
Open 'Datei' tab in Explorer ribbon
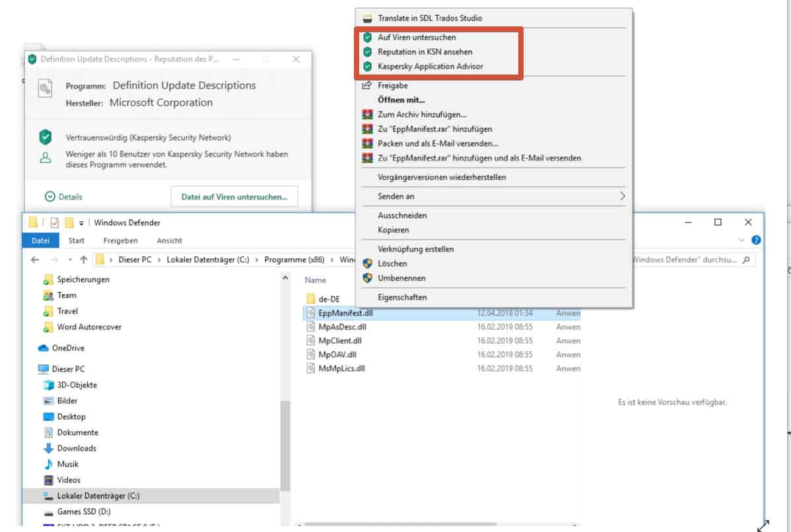[x=40, y=240]
